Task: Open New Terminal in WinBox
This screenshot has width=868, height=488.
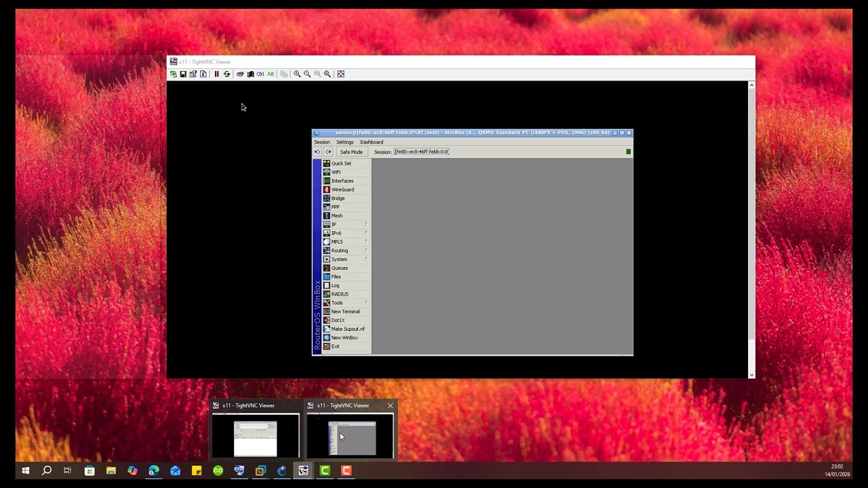Action: (344, 312)
